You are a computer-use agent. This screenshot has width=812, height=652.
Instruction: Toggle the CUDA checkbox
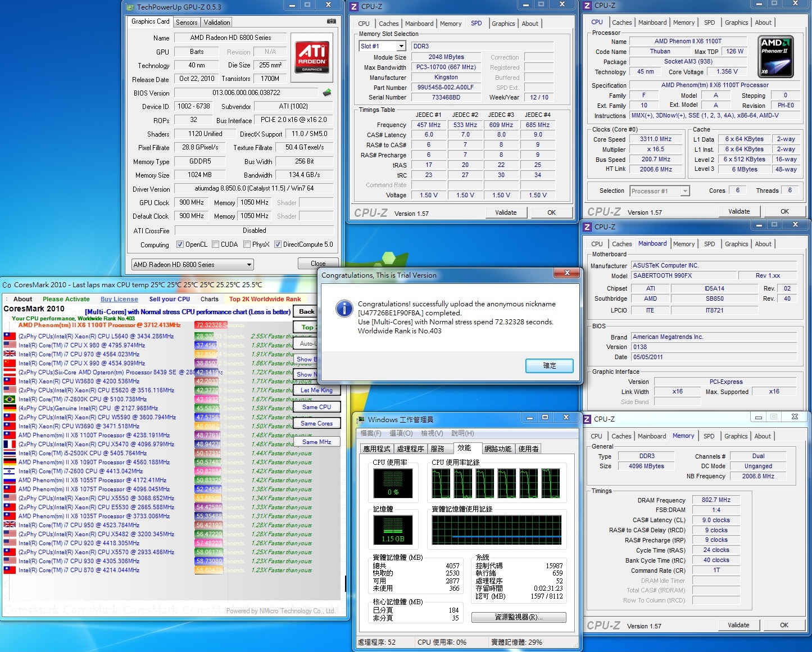pos(215,244)
